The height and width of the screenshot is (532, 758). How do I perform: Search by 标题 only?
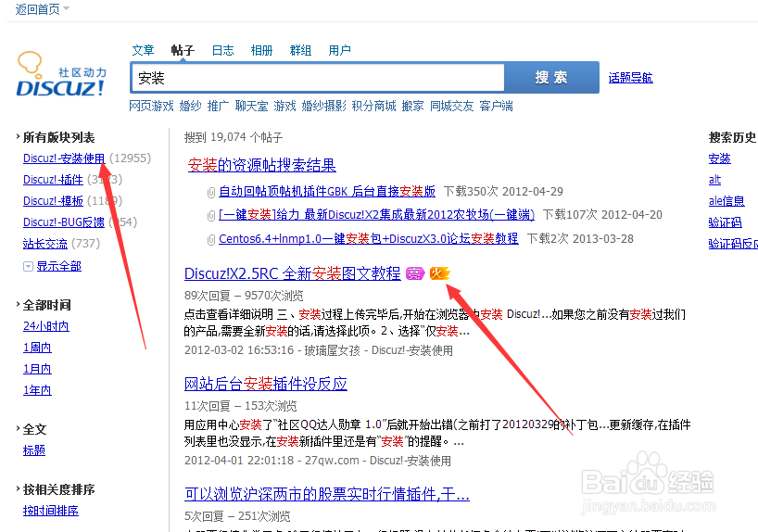[34, 450]
